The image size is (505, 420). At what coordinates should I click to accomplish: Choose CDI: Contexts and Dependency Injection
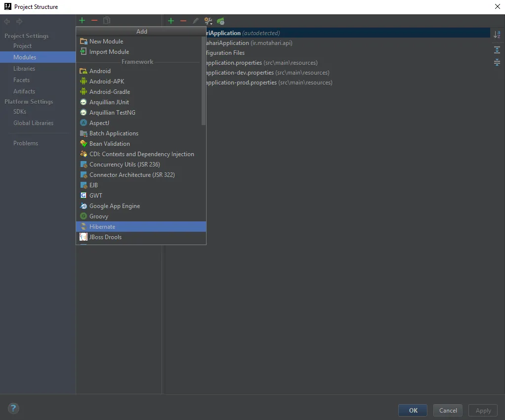pos(141,154)
